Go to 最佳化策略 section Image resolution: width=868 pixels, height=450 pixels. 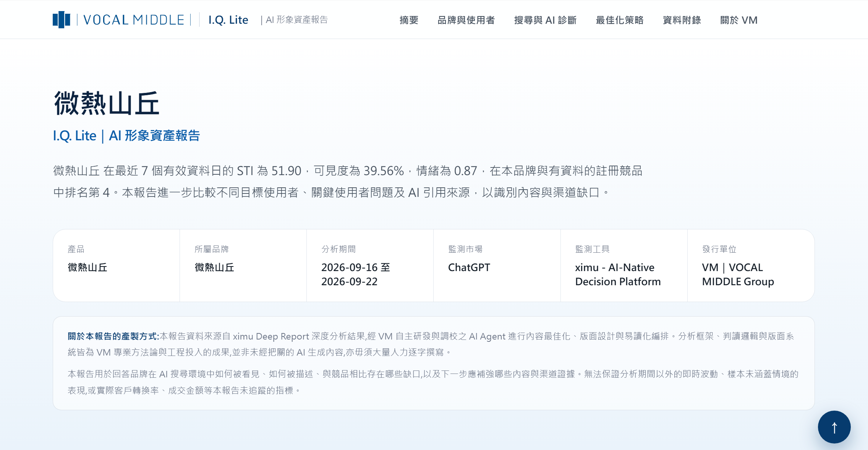(x=620, y=20)
